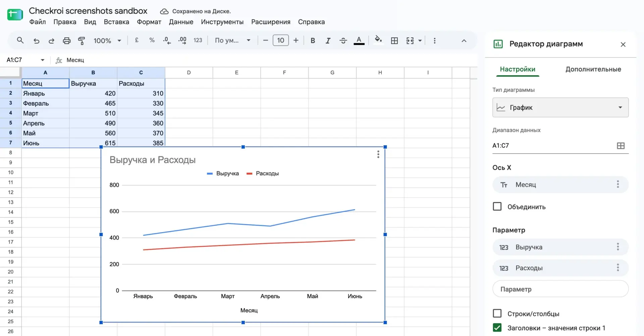Uncheck Заголовки – значения строки 1
This screenshot has height=336, width=644.
pos(497,328)
